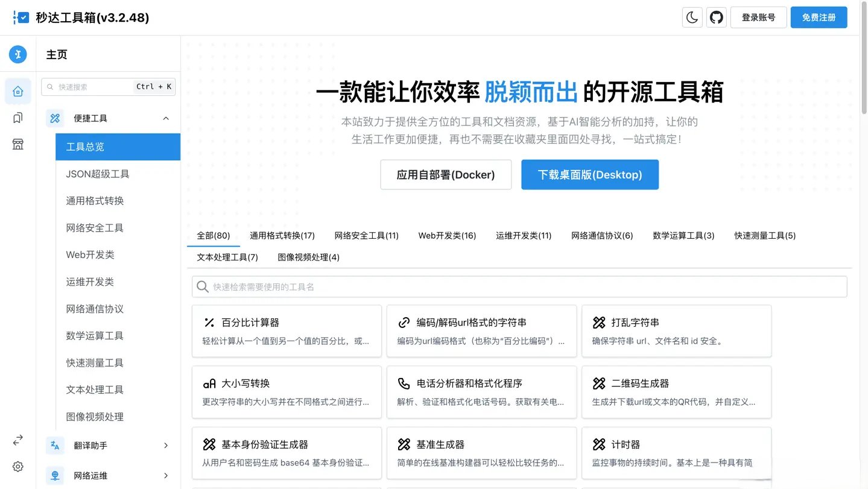Select the 图像视频处理(4) tab
Image resolution: width=868 pixels, height=489 pixels.
click(x=308, y=256)
